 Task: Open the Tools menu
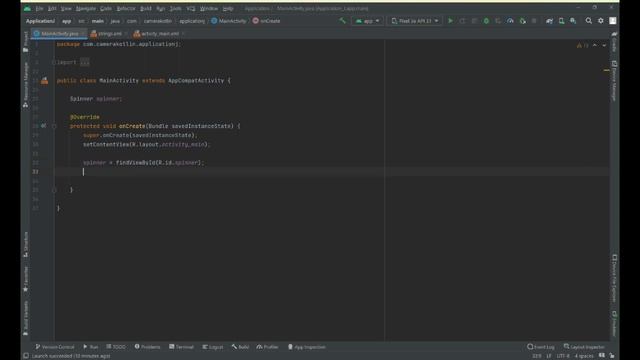click(x=176, y=8)
